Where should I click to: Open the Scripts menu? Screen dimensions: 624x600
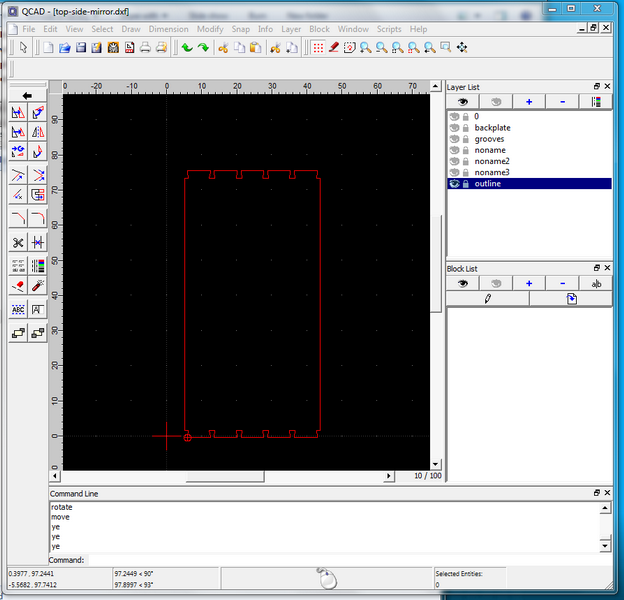(x=389, y=29)
